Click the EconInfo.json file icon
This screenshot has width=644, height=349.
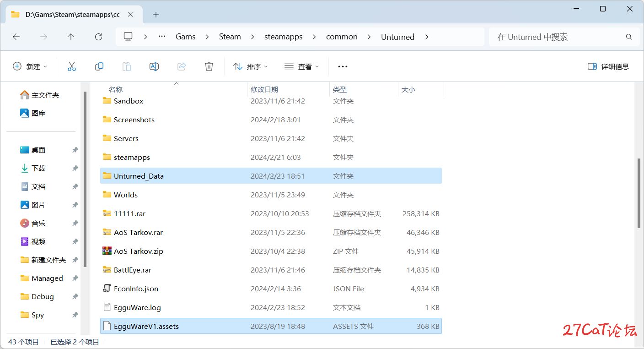[107, 289]
